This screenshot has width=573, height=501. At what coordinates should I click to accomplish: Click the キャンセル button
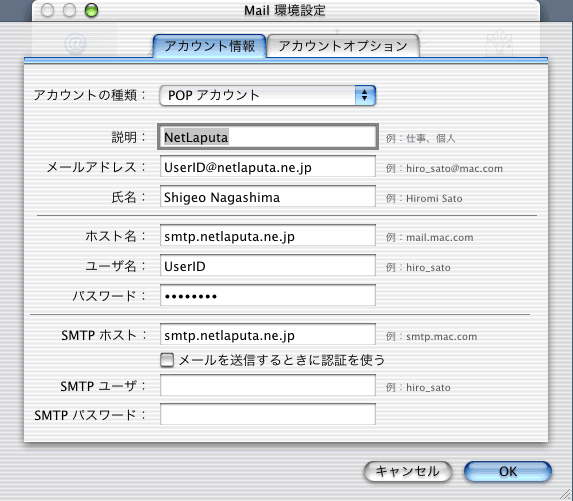point(408,471)
